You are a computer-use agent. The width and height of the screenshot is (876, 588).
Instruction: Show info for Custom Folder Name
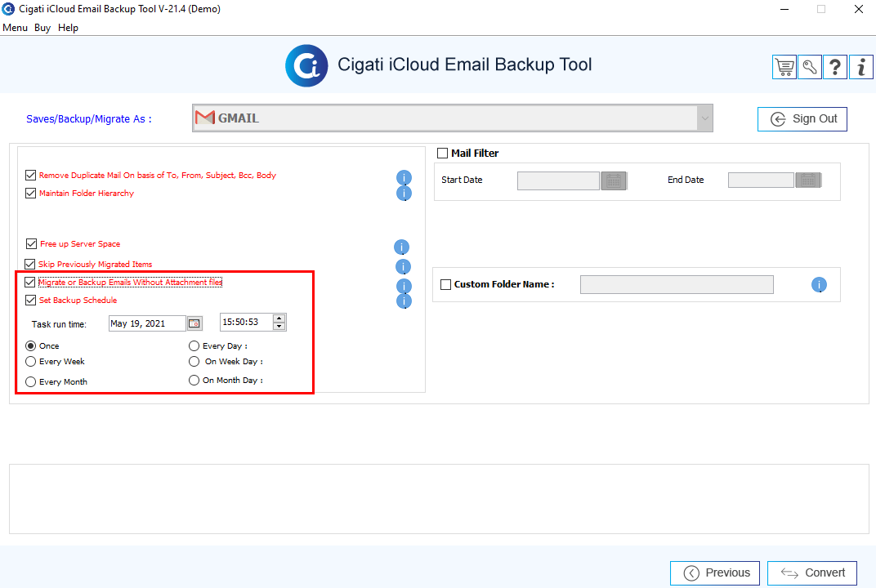(x=819, y=285)
